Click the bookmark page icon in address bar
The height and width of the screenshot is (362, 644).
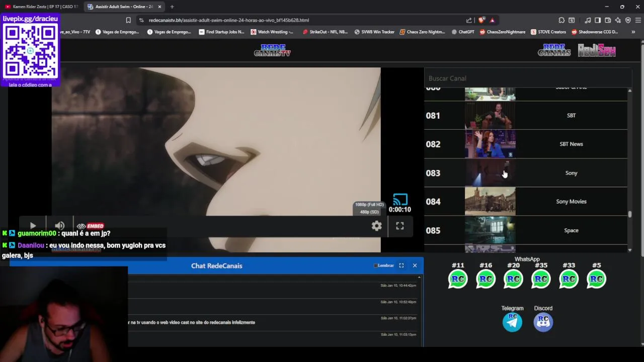(128, 20)
